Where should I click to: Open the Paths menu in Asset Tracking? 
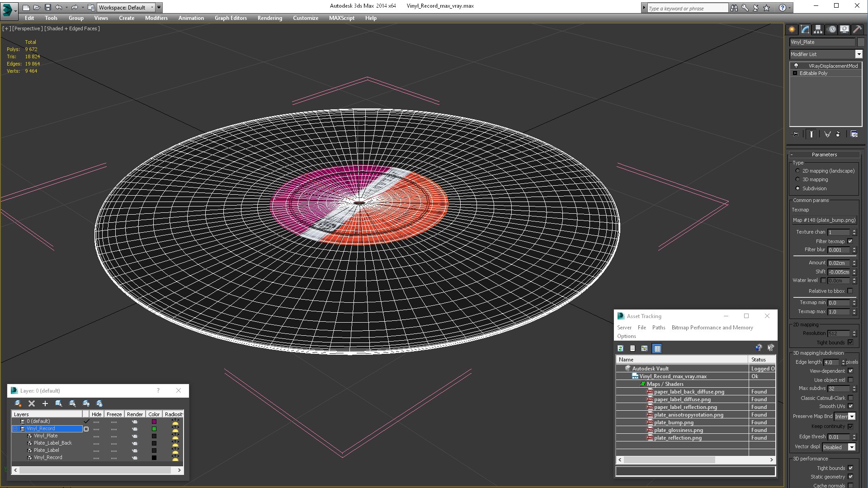point(658,328)
